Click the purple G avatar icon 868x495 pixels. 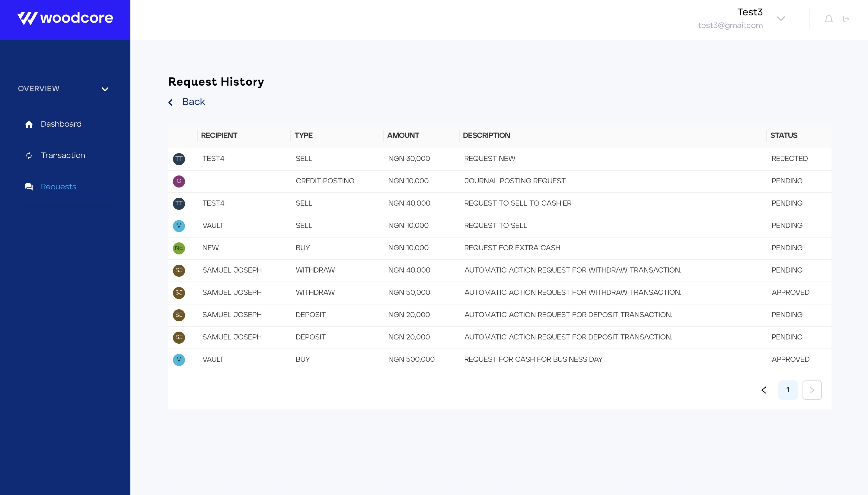pos(179,181)
